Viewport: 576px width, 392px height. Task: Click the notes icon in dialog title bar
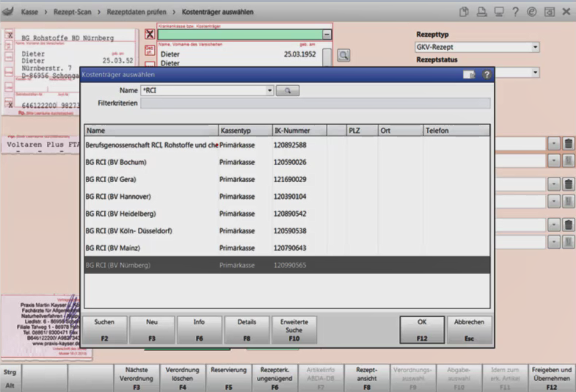pyautogui.click(x=470, y=74)
